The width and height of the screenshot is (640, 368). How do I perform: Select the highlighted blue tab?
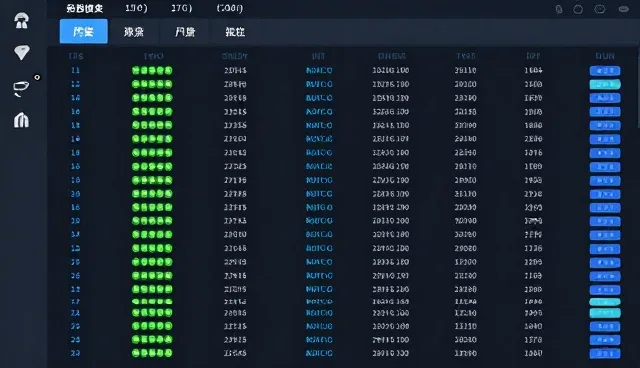[x=84, y=31]
